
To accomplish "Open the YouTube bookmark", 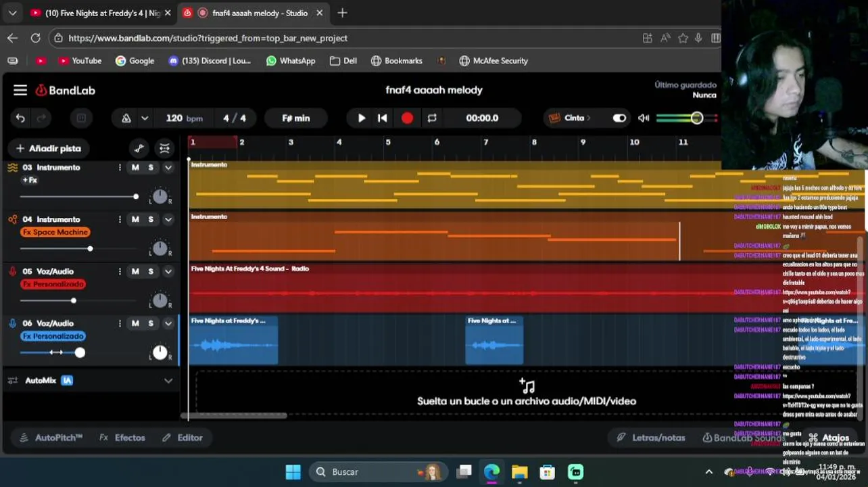I will pos(80,61).
